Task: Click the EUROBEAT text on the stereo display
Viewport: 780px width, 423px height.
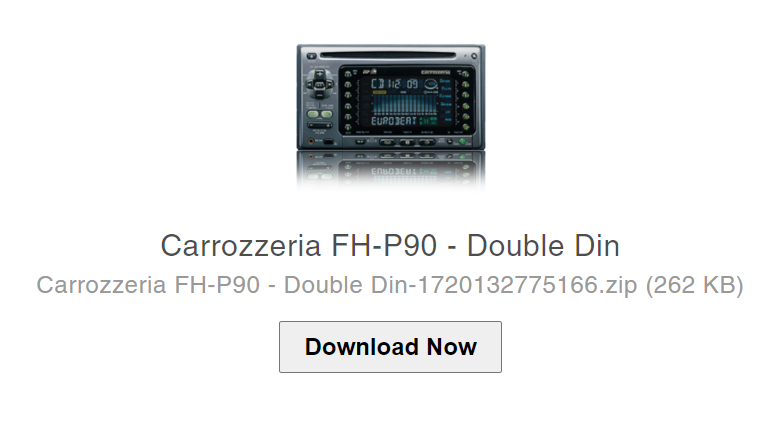Action: pos(394,121)
